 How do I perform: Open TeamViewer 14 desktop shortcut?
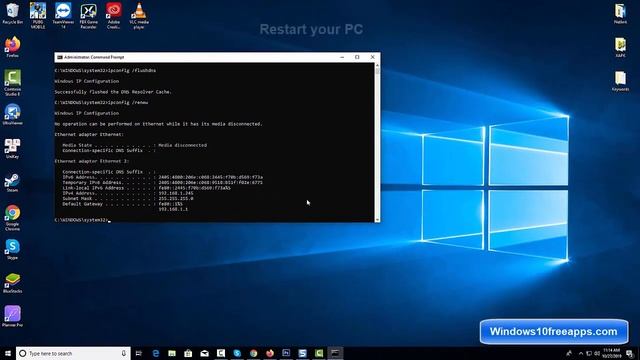coord(63,15)
